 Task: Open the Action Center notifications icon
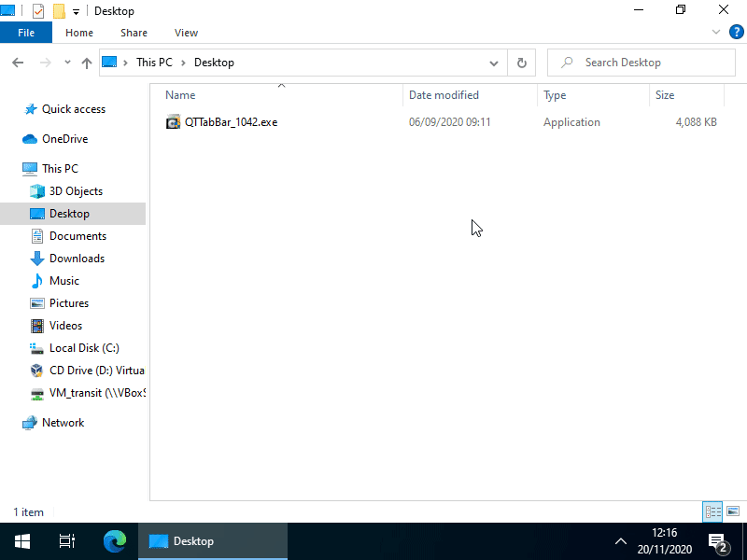click(719, 542)
